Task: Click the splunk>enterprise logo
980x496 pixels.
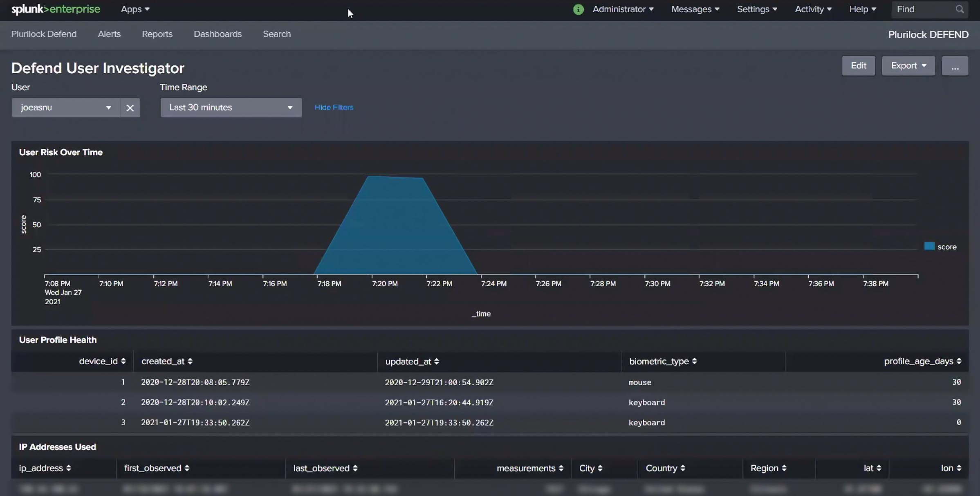Action: pyautogui.click(x=55, y=9)
